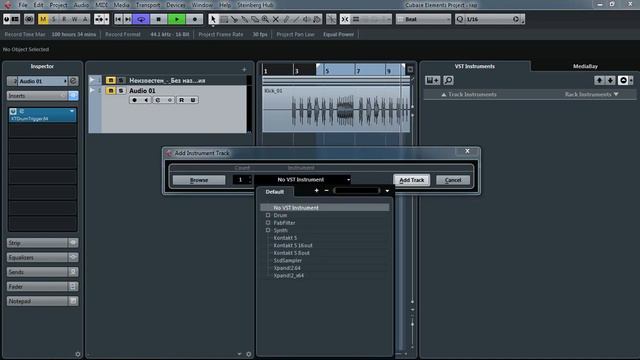Viewport: 640px width, 360px height.
Task: Select the Object Selection arrow tool
Action: click(x=213, y=19)
